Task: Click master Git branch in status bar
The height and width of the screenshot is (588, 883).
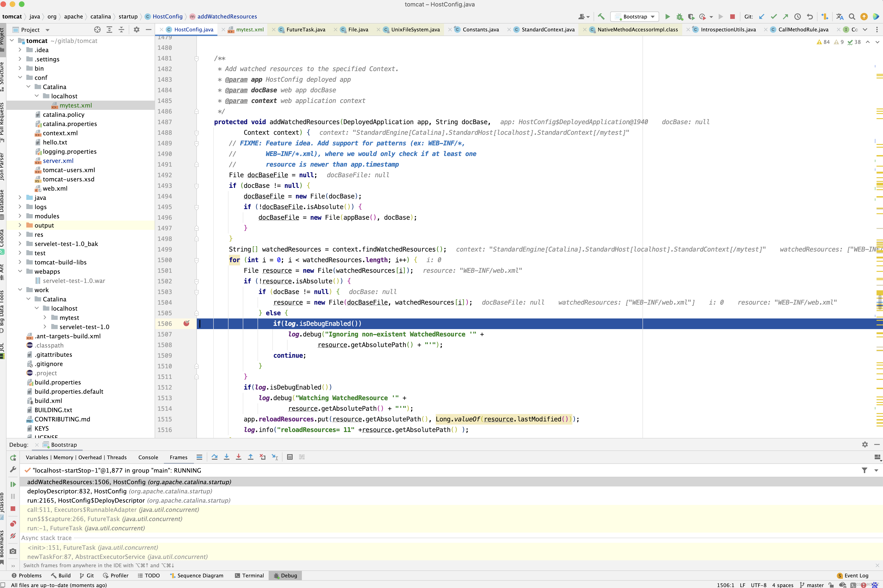Action: (x=812, y=585)
